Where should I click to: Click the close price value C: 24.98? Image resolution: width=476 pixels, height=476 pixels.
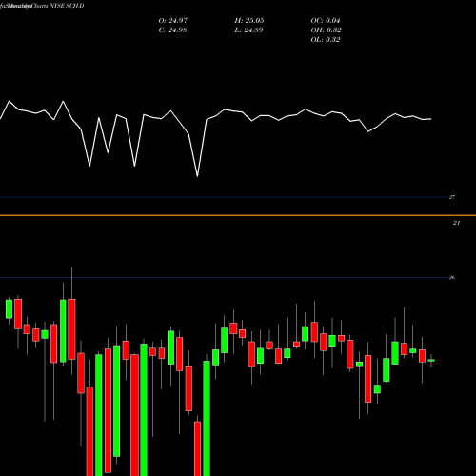172,30
